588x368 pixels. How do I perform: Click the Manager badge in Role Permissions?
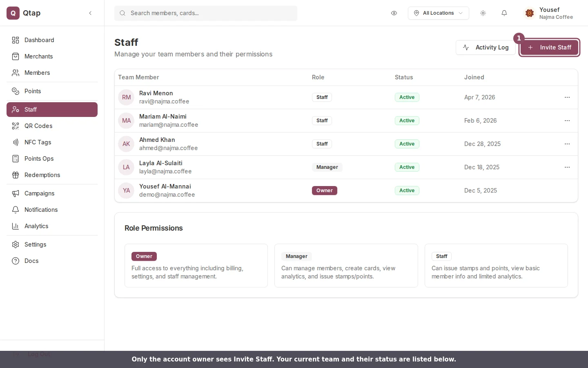(x=296, y=256)
